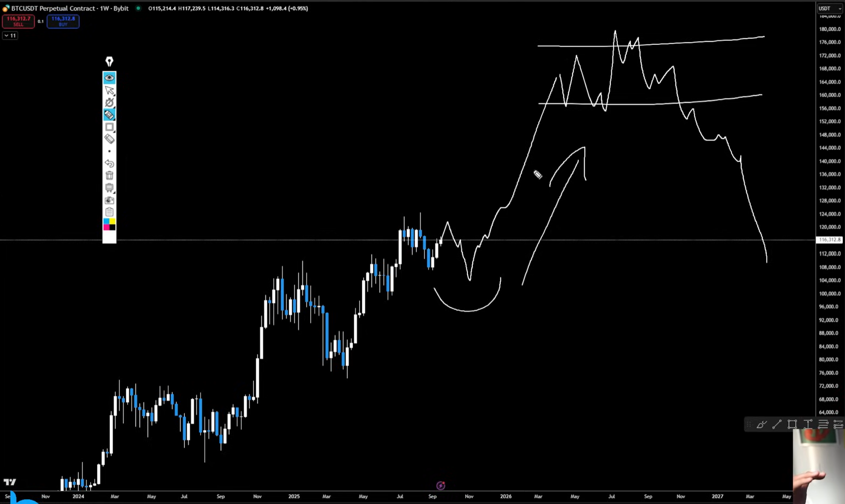Take a screenshot with the camera icon
Viewport: 845px width, 504px height.
(x=109, y=200)
